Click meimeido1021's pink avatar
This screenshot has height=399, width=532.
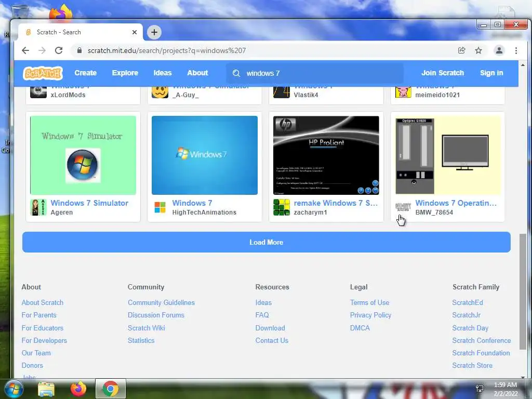coord(403,92)
